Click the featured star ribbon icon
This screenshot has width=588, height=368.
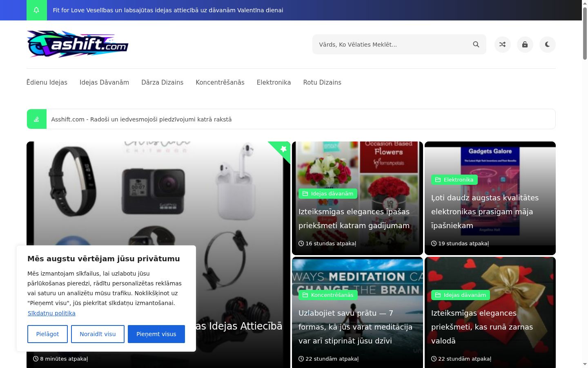click(x=283, y=149)
